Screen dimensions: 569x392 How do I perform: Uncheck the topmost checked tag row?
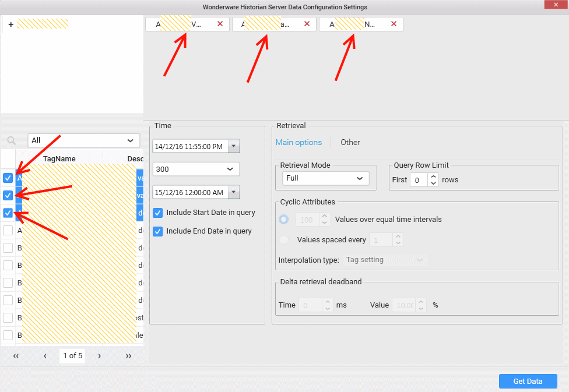click(x=8, y=178)
